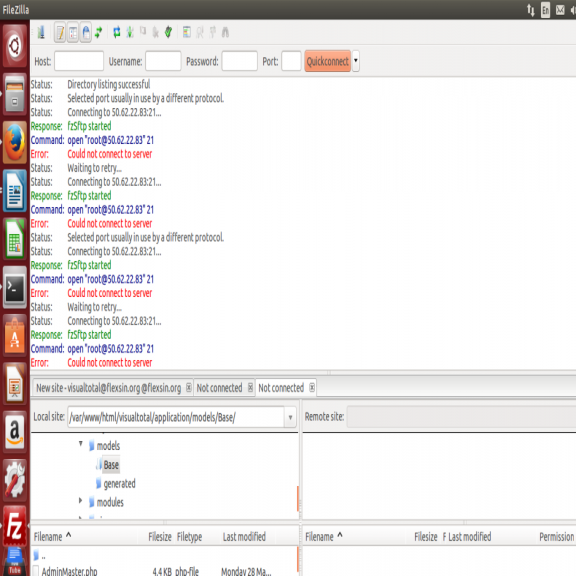Open LibreOffice Impress from the dock

(15, 384)
